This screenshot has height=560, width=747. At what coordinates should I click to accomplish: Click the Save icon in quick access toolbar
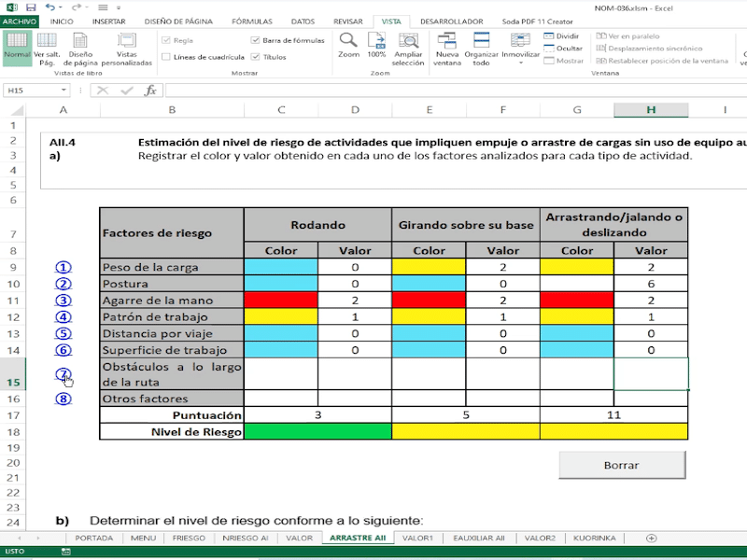click(31, 7)
